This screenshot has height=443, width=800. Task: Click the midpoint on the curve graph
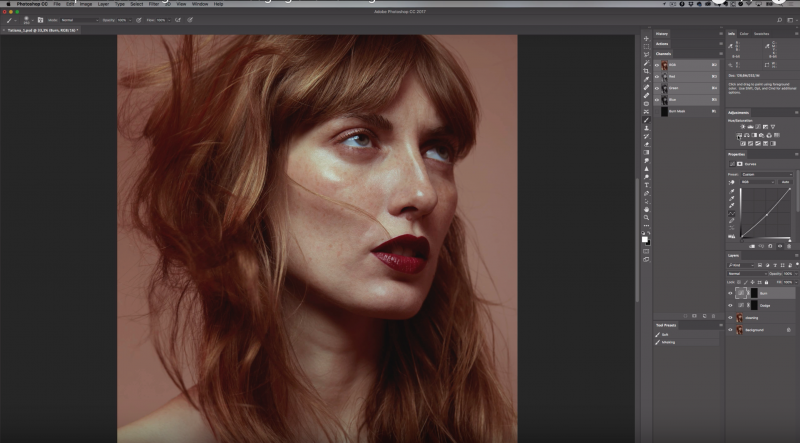point(767,215)
